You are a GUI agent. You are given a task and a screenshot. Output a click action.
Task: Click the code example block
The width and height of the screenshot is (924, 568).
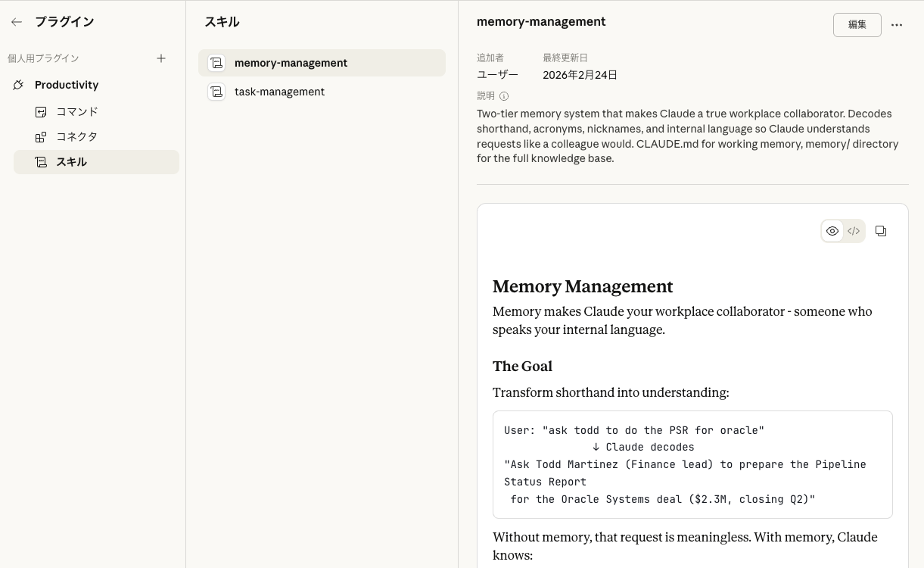click(x=692, y=464)
